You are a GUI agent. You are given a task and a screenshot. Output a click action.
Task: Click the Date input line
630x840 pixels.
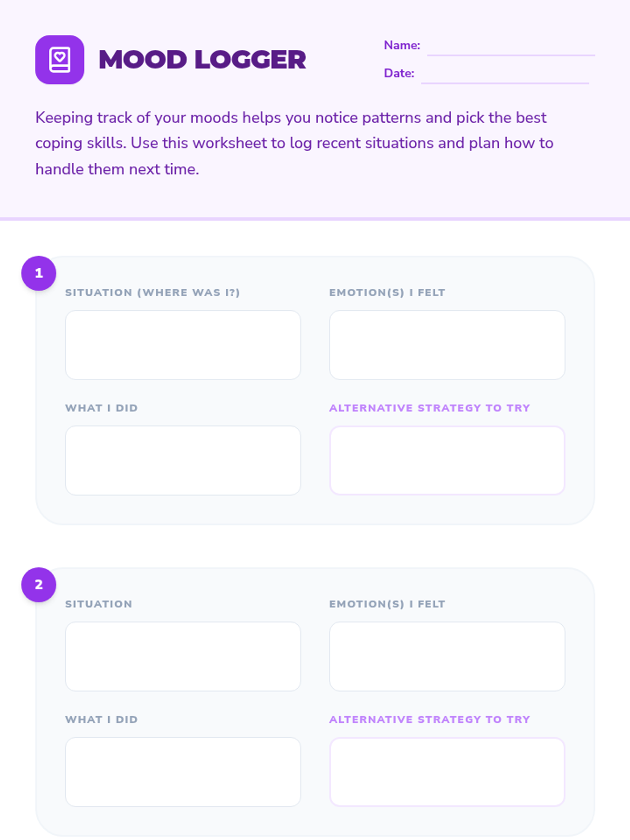[505, 75]
